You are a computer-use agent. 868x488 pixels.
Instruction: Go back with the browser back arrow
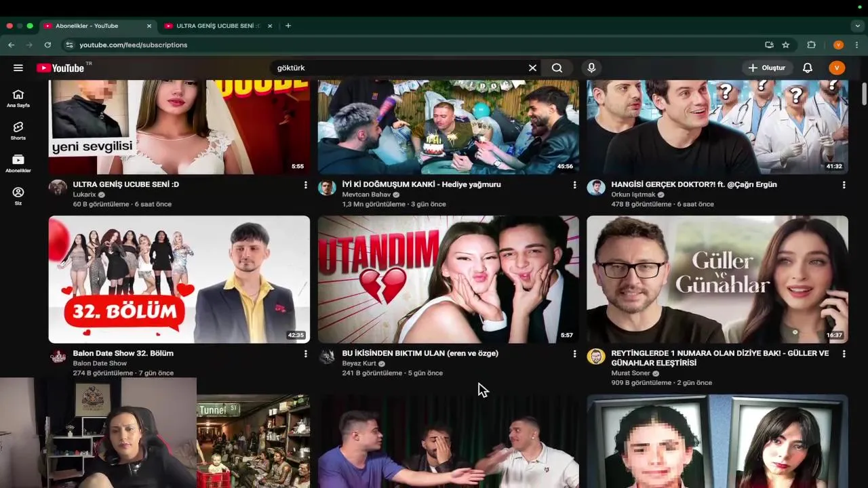point(11,45)
